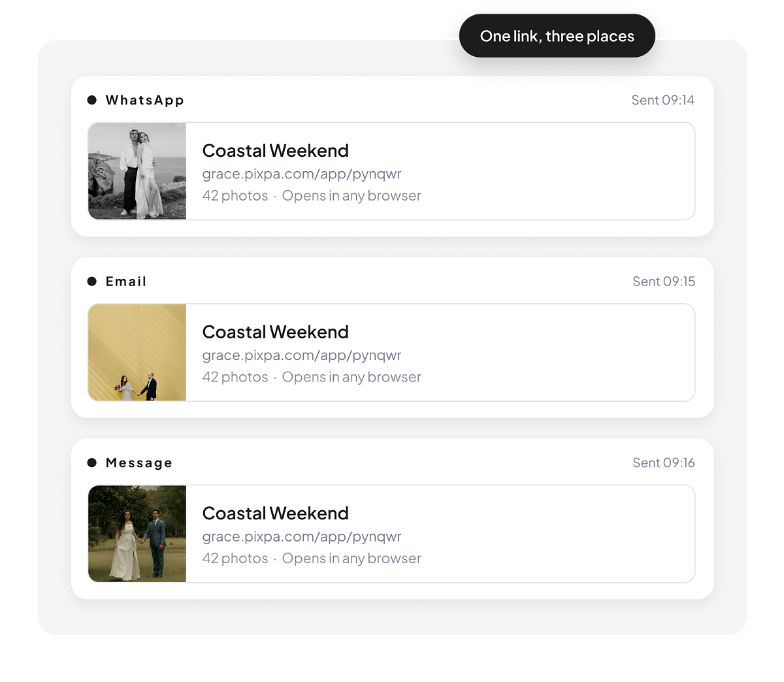Click Coastal Weekend title in Message card
Viewport: 784px width, 682px height.
276,513
